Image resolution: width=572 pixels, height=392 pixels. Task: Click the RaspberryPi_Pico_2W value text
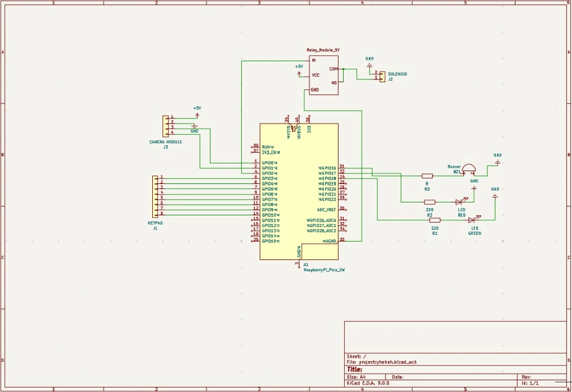324,270
